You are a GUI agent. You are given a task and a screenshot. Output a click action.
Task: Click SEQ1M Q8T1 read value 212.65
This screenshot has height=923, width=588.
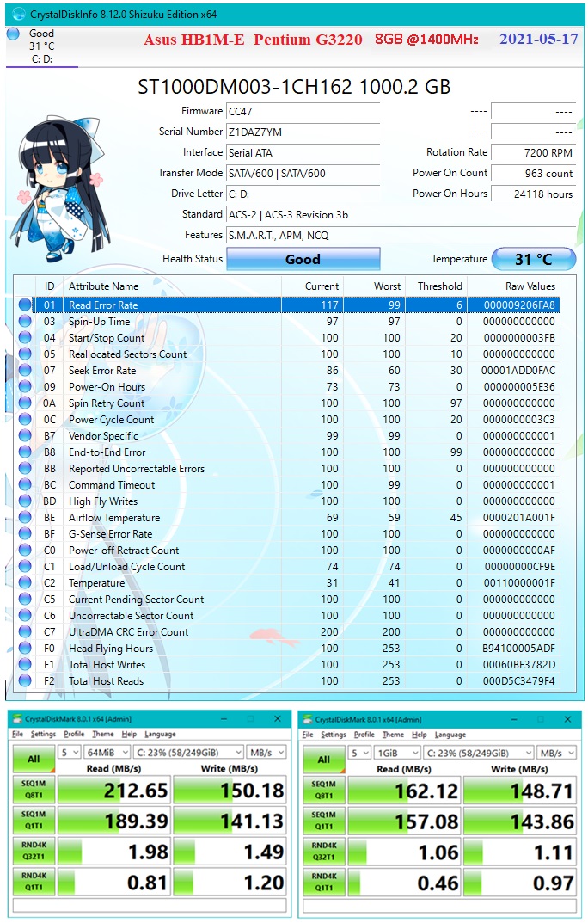click(114, 790)
